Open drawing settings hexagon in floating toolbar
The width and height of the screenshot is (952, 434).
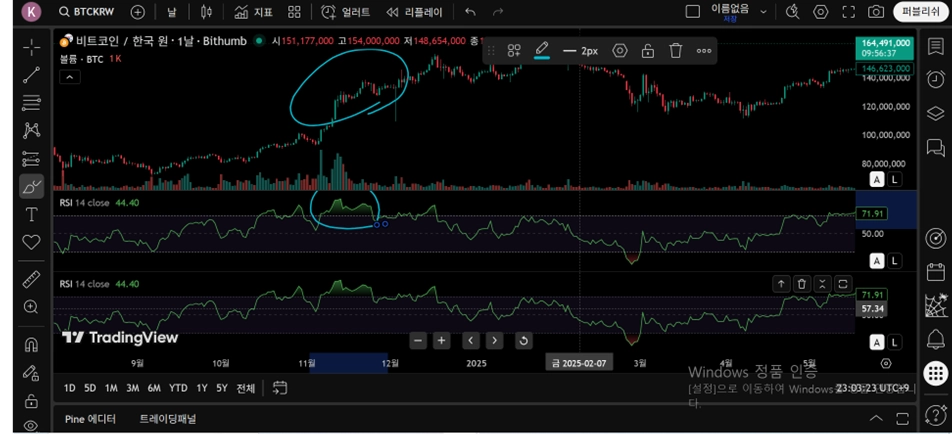pos(619,51)
